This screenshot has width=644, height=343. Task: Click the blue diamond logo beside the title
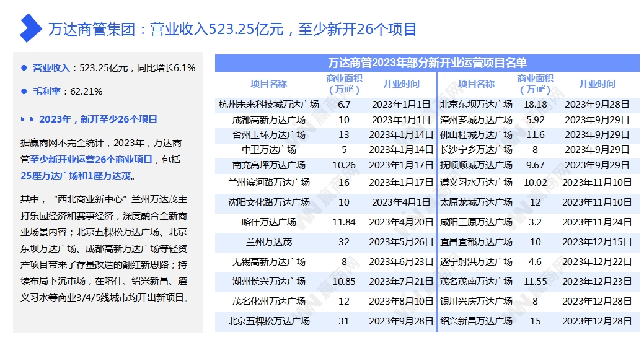coord(31,28)
